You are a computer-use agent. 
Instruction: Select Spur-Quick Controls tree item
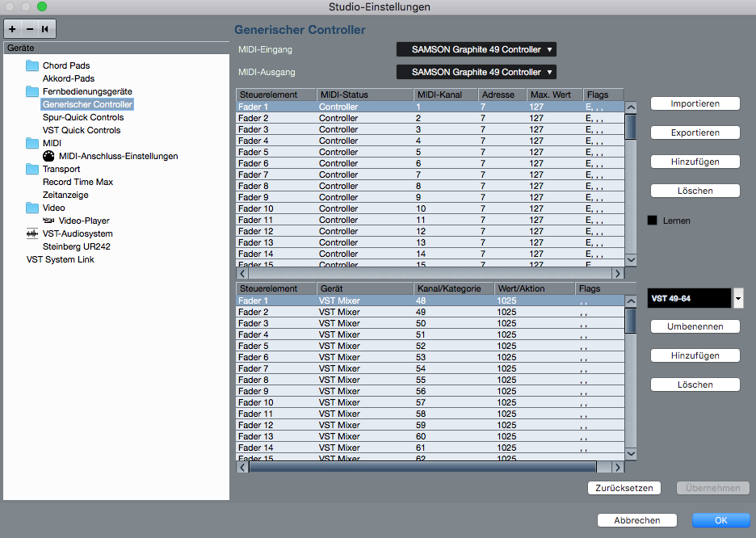pos(83,118)
